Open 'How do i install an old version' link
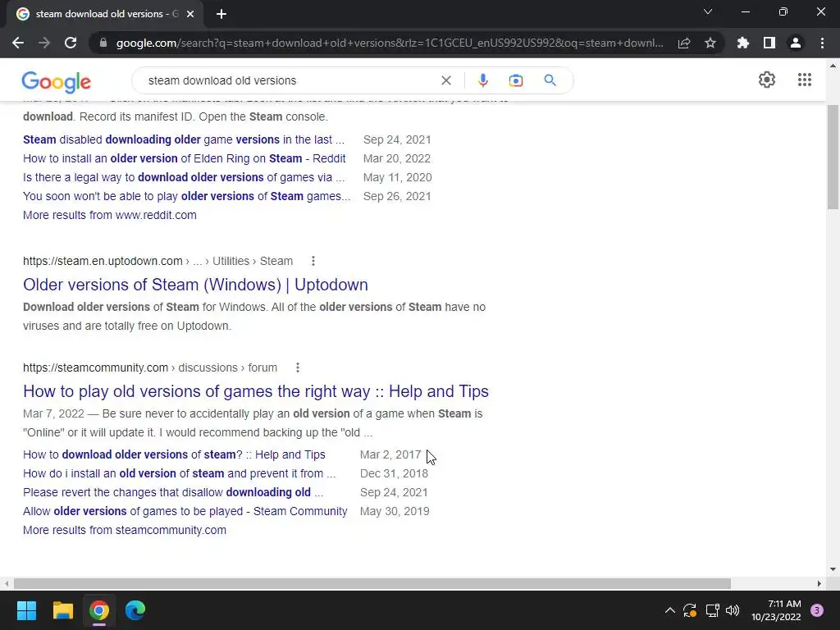This screenshot has height=630, width=840. pos(180,473)
